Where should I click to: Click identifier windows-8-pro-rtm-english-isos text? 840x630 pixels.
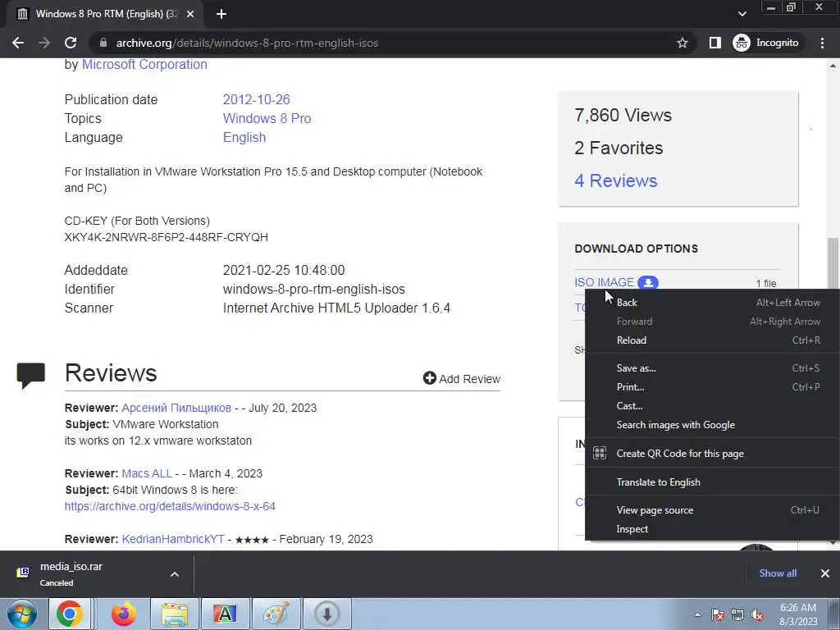pos(314,290)
